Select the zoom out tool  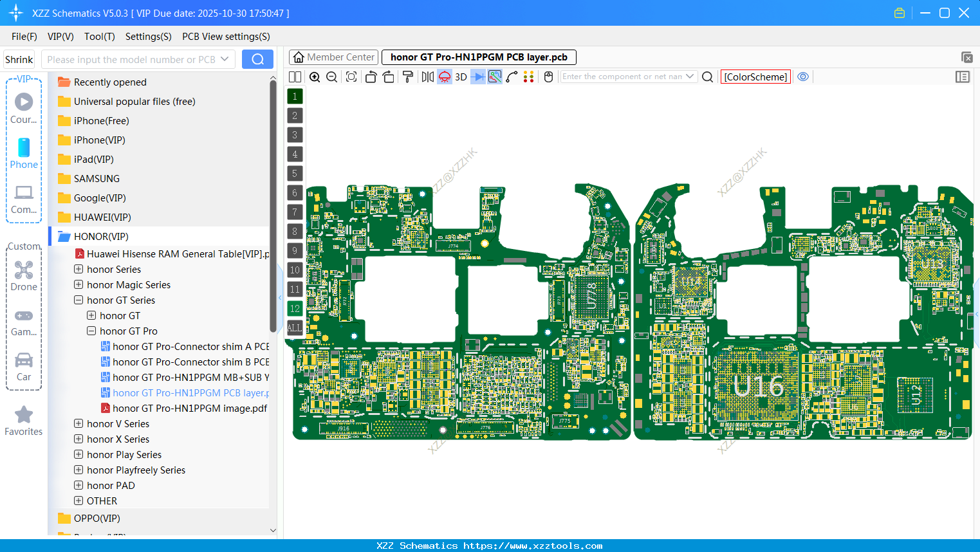click(331, 77)
